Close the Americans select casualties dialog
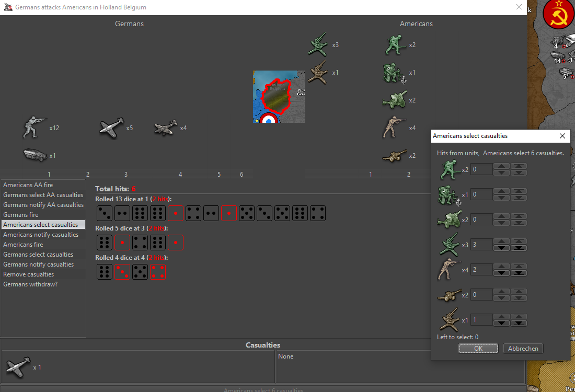The image size is (575, 392). (x=562, y=136)
